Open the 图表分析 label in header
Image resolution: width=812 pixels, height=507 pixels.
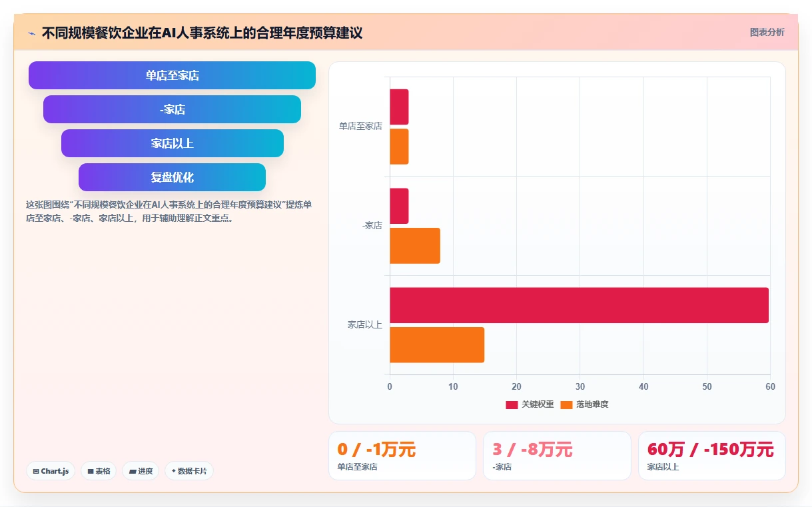tap(767, 32)
